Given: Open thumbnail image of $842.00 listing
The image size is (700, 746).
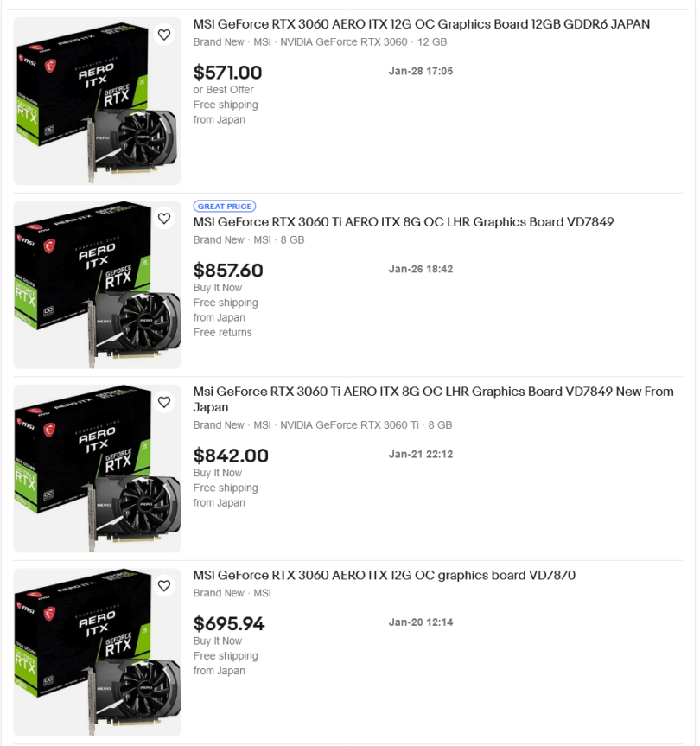Looking at the screenshot, I should click(97, 469).
